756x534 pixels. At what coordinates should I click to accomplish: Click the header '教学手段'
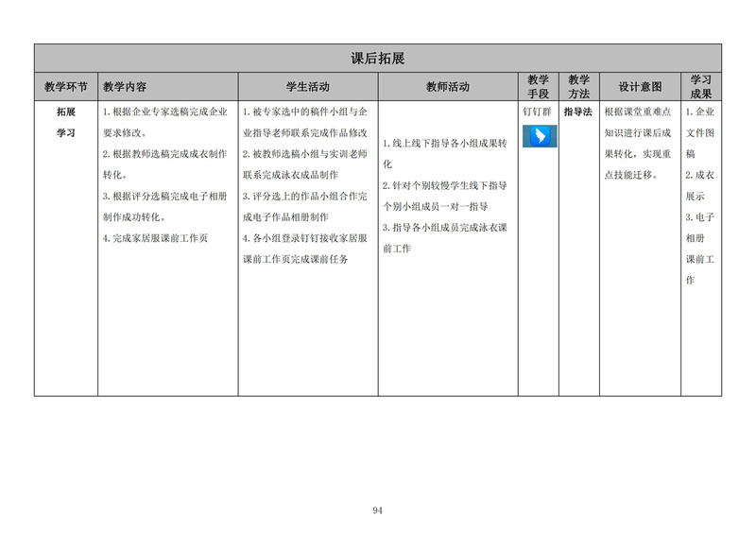click(538, 87)
